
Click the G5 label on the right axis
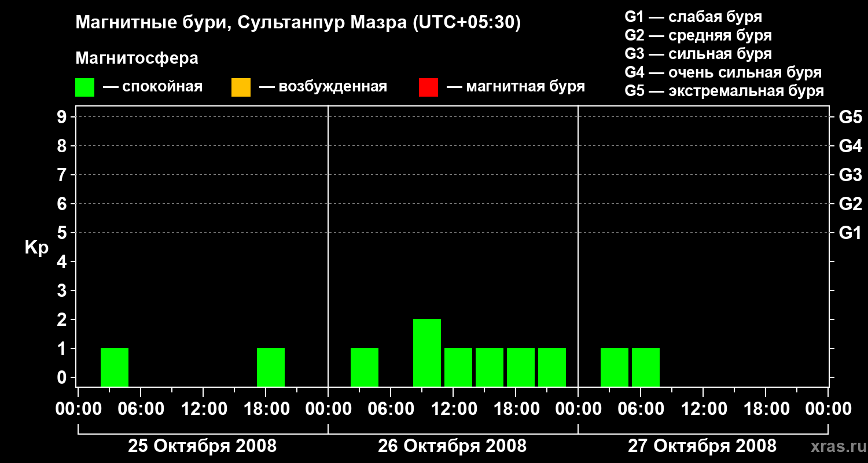click(850, 117)
